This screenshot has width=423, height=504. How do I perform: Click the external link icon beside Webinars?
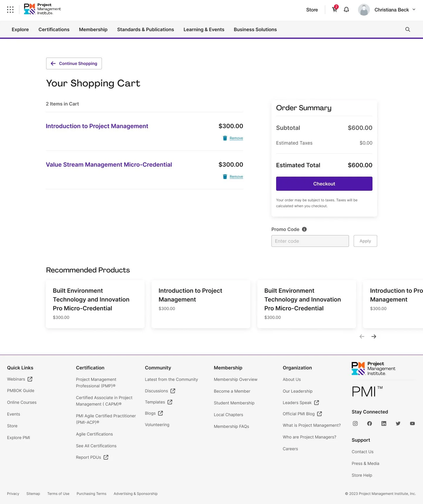point(30,379)
